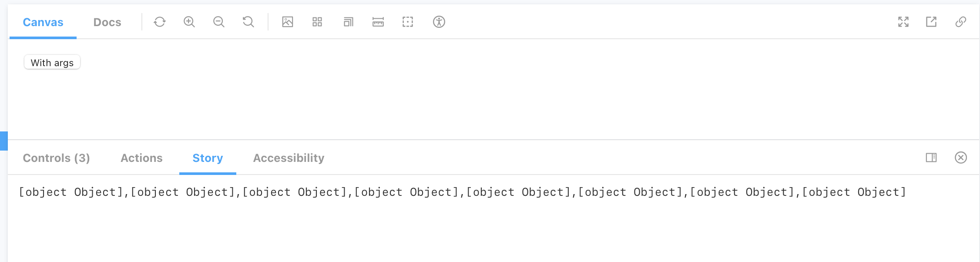The height and width of the screenshot is (262, 980).
Task: Enable the measure tool
Action: point(377,21)
